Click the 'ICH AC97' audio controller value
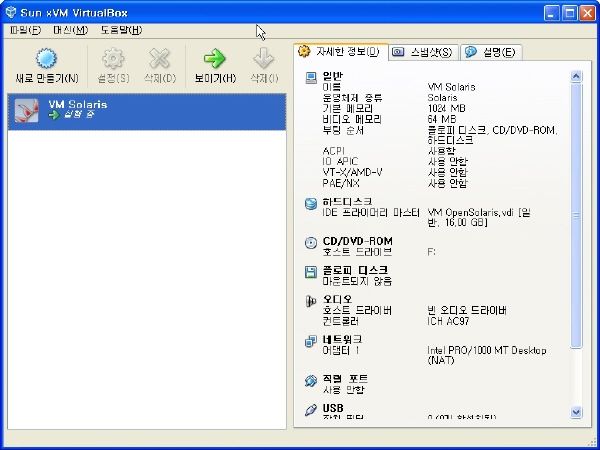The height and width of the screenshot is (450, 600). coord(448,321)
